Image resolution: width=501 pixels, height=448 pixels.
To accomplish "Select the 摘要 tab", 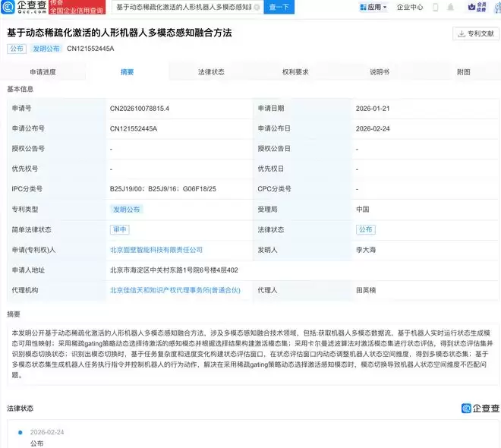I will 127,72.
